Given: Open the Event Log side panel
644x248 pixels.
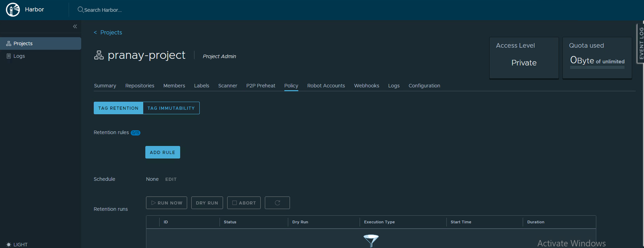Looking at the screenshot, I should point(640,43).
